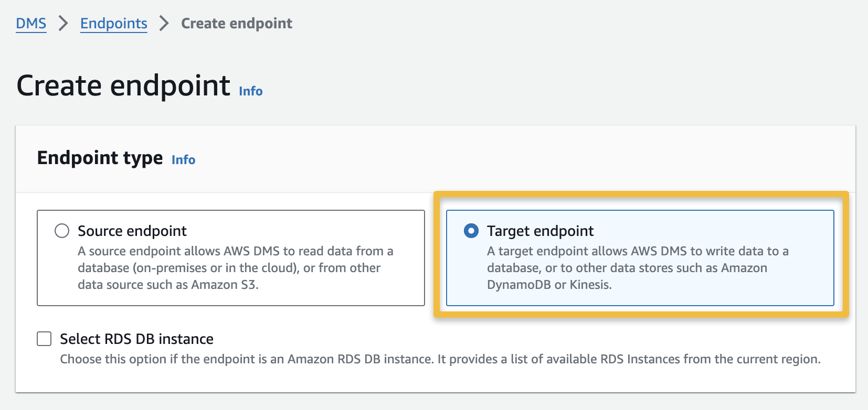Open Info beside the Endpoint type section
Image resolution: width=868 pixels, height=410 pixels.
click(183, 160)
